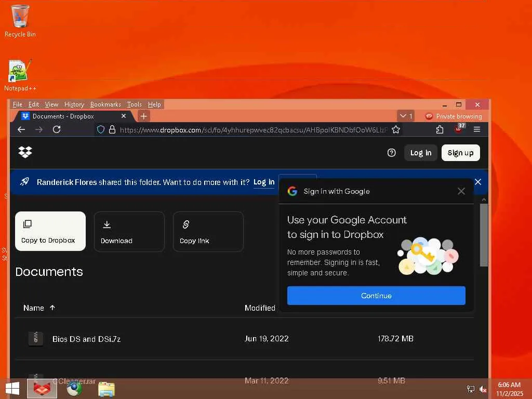Click the taskbar clock showing 6:06 AM
This screenshot has height=399, width=532.
click(x=509, y=389)
